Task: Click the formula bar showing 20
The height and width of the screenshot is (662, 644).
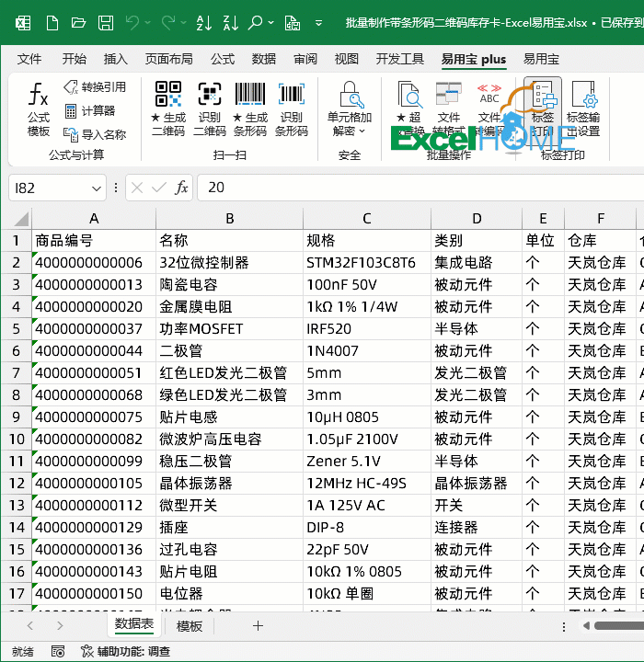Action: tap(420, 188)
